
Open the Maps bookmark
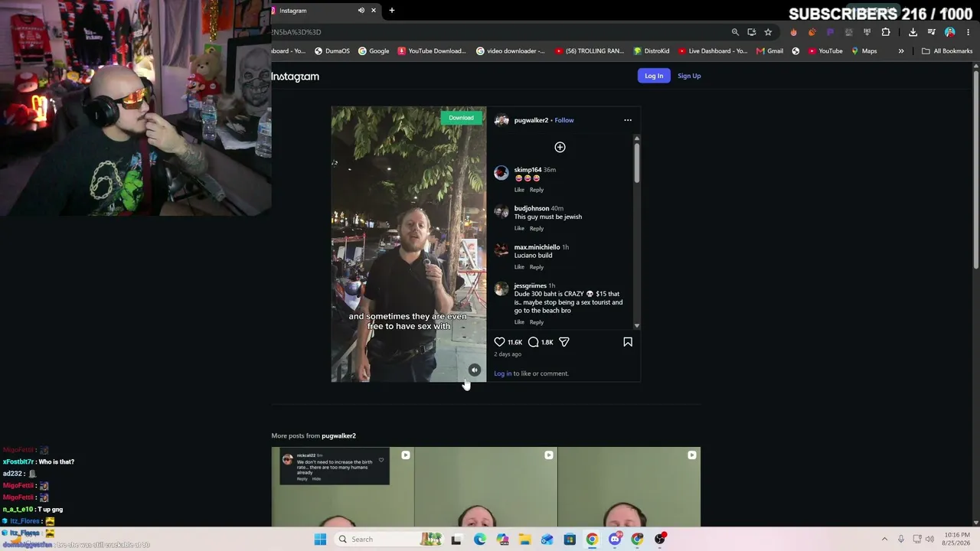(864, 51)
